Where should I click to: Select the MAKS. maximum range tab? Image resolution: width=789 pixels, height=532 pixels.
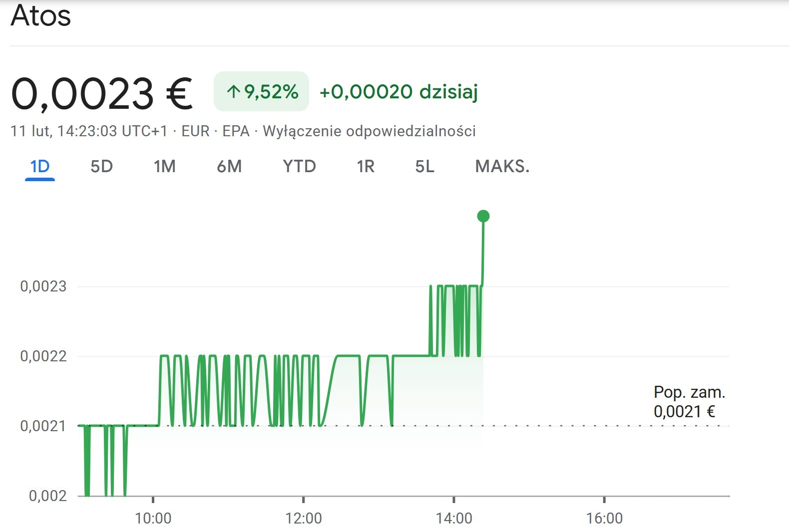click(502, 166)
